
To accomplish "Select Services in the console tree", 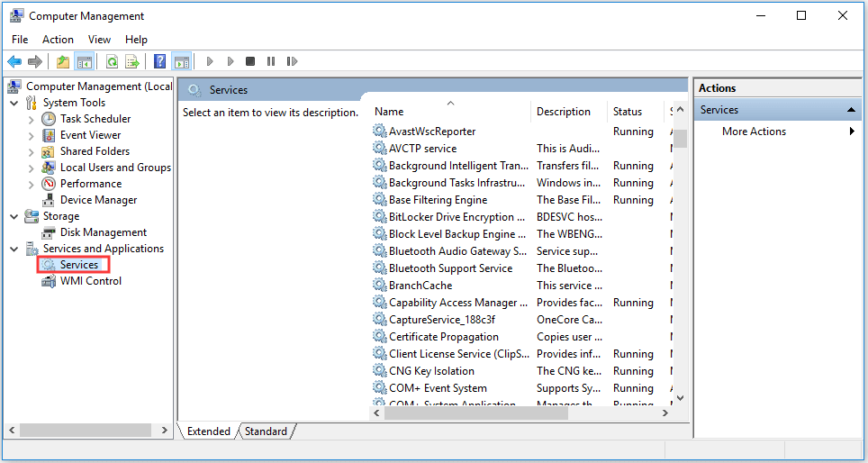I will 79,265.
